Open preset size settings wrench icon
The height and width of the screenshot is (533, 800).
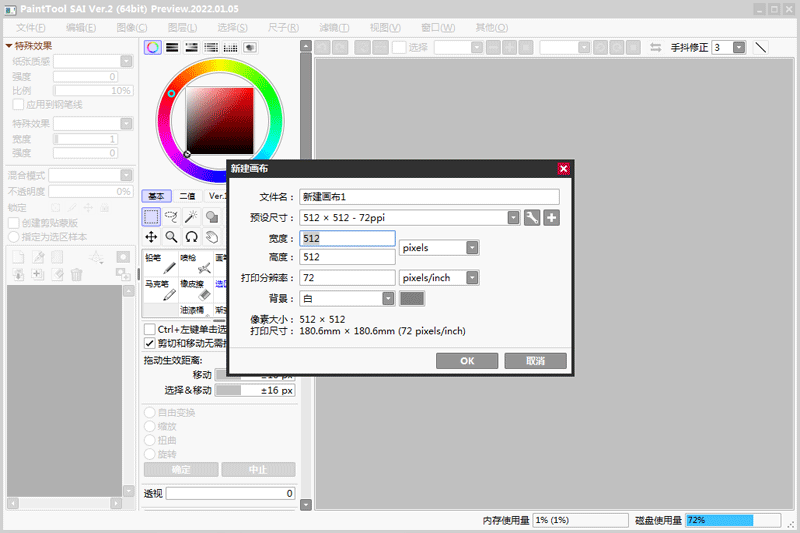click(532, 218)
